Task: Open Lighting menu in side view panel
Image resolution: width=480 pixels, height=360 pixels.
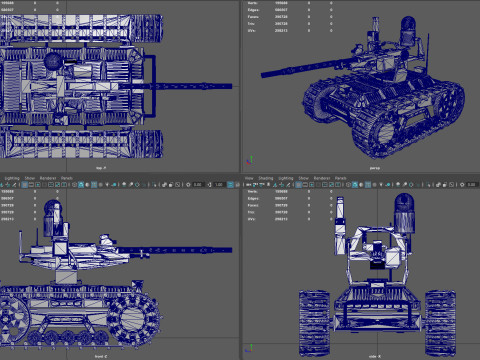Action: (286, 178)
